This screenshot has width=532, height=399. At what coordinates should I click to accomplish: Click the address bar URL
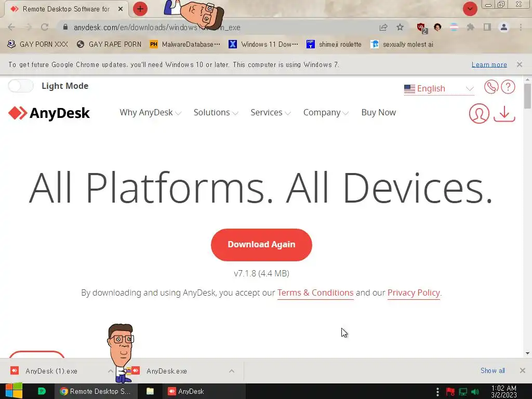pyautogui.click(x=157, y=28)
